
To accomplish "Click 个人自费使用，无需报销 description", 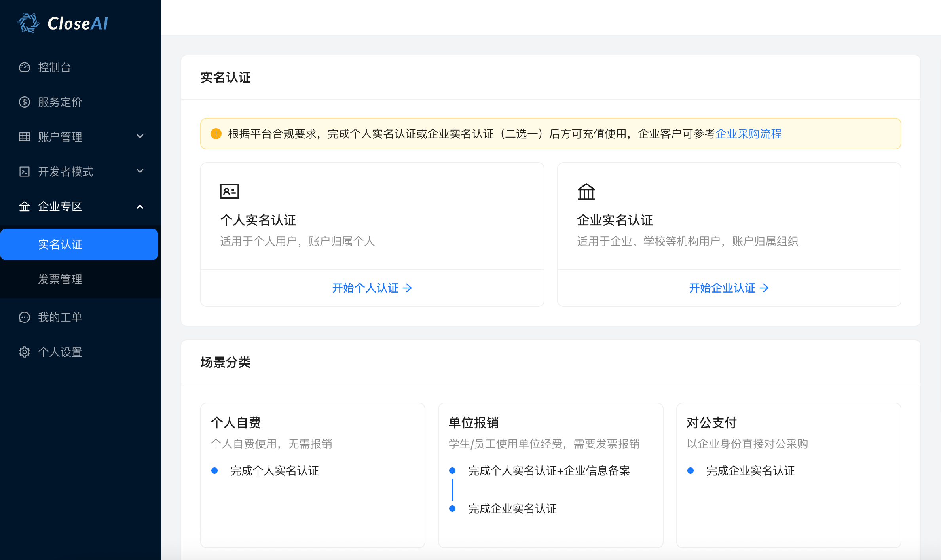I will click(x=271, y=444).
